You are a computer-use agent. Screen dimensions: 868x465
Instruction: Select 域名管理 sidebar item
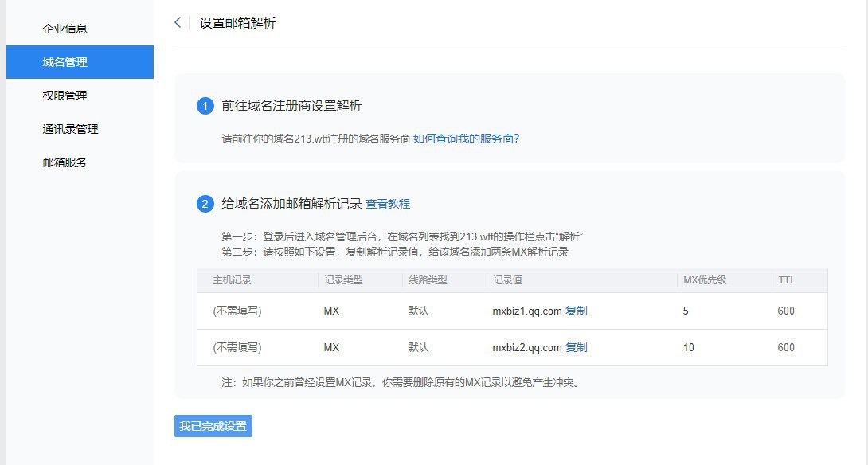pyautogui.click(x=80, y=62)
